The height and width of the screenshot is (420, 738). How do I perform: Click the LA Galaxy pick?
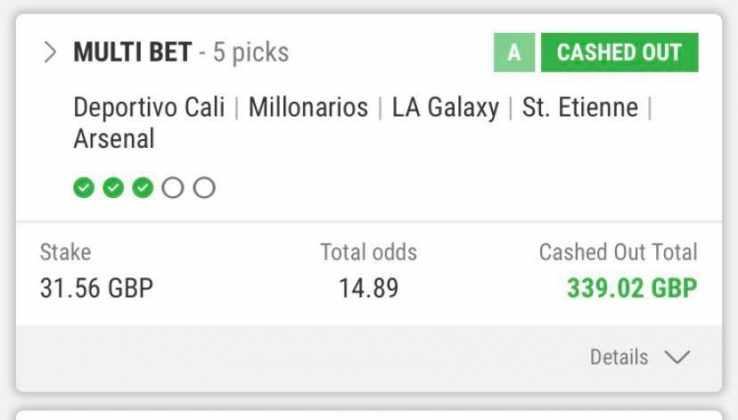click(x=445, y=108)
